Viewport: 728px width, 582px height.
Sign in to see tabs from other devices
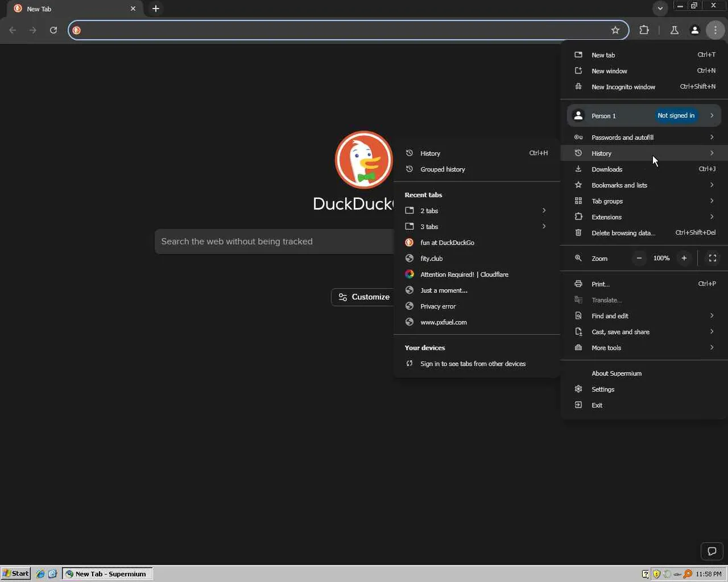tap(477, 364)
